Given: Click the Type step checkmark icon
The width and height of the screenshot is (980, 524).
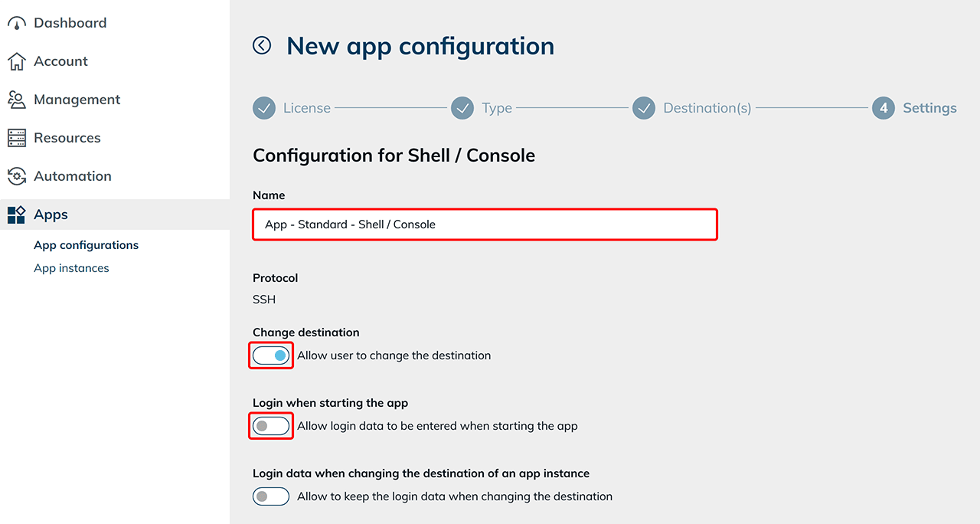Looking at the screenshot, I should coord(462,108).
